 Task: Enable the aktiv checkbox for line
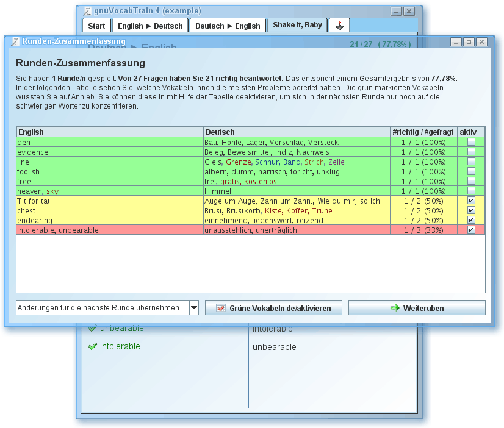coord(471,162)
